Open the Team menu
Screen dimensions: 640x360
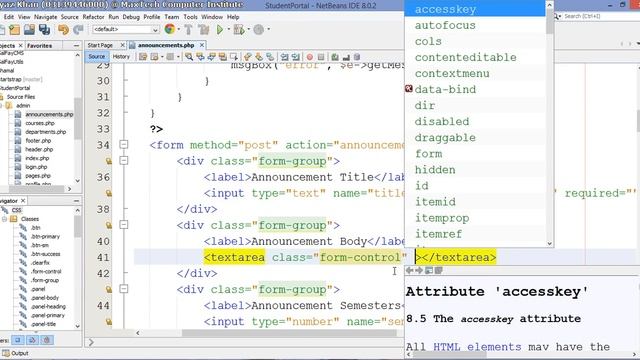pos(171,17)
